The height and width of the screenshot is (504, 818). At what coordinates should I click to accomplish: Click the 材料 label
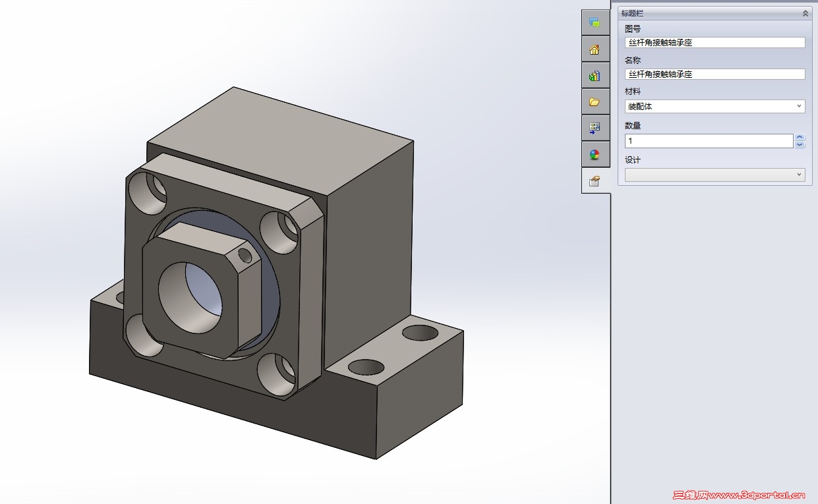[633, 92]
